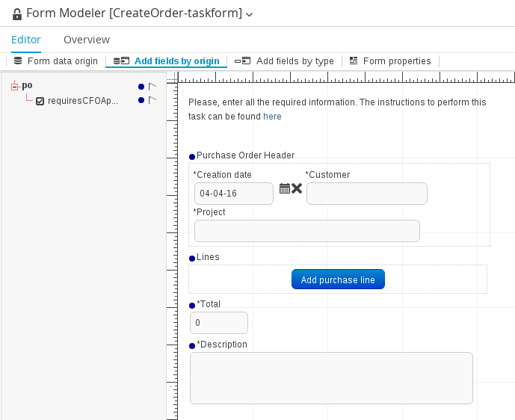Screen dimensions: 515x420
Task: Click the flag icon next to po
Action: click(152, 87)
